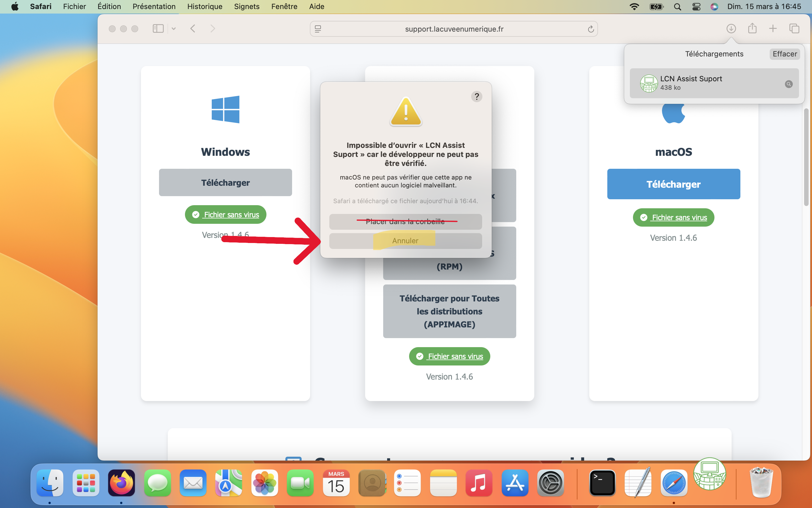The width and height of the screenshot is (812, 508).
Task: Click the Wi-Fi status icon
Action: (x=634, y=6)
